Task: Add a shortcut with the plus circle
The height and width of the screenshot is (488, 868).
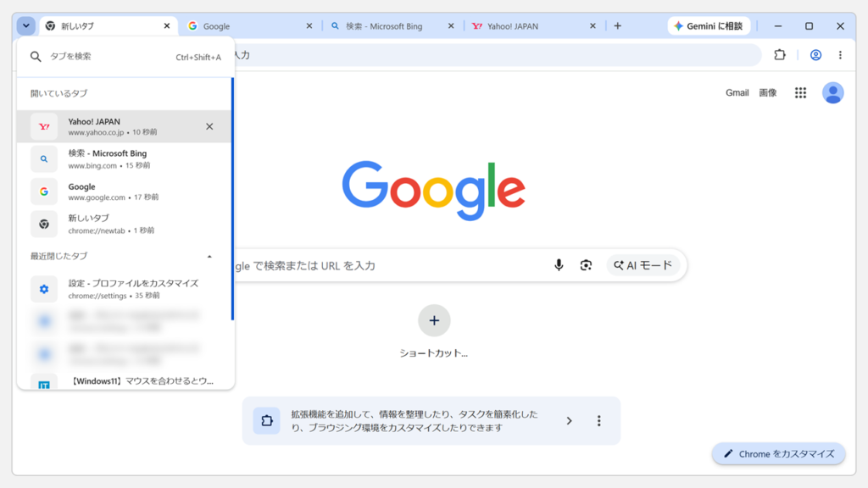Action: click(x=434, y=320)
